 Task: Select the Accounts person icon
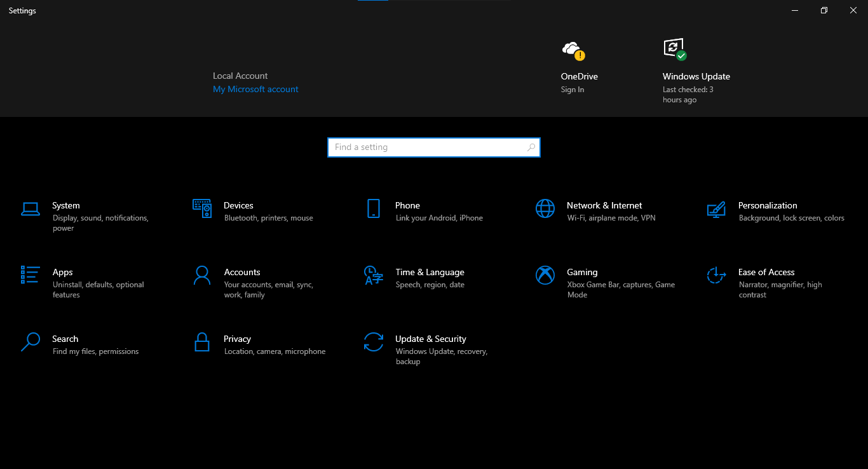pos(202,275)
